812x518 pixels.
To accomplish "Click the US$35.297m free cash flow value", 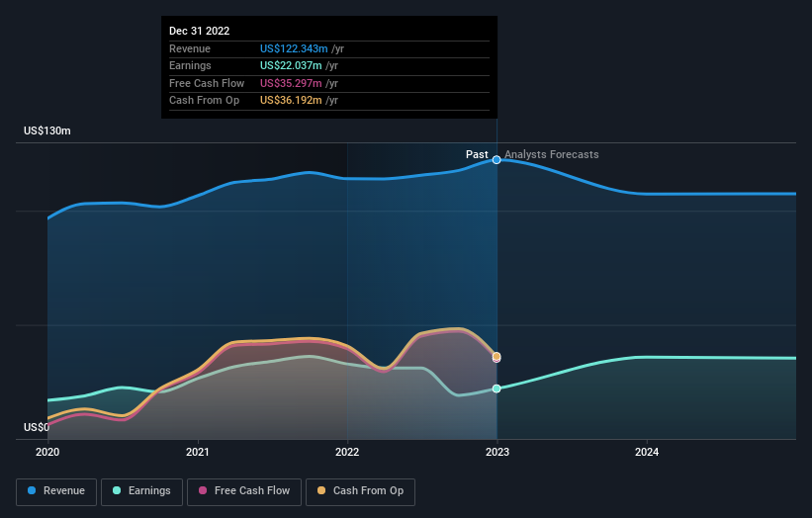I will click(x=291, y=83).
